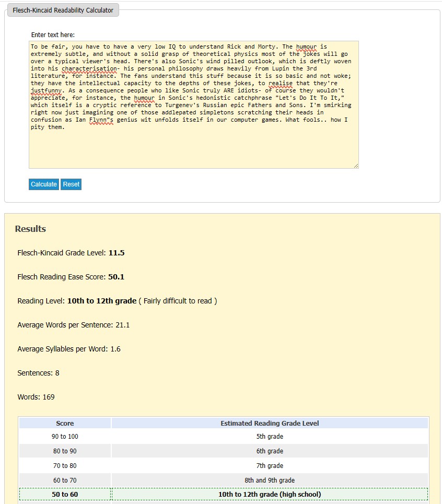
Task: Grab the textarea resize handle corner
Action: coord(356,166)
